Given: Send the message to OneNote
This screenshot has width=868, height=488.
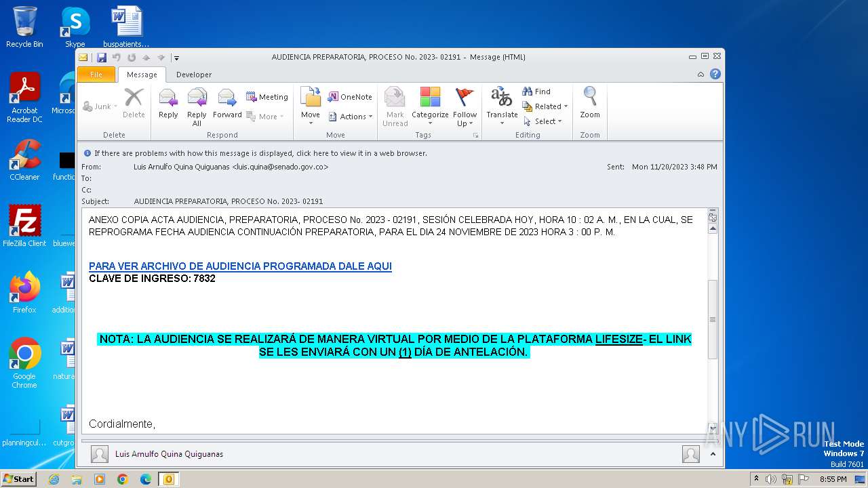Looking at the screenshot, I should [350, 97].
